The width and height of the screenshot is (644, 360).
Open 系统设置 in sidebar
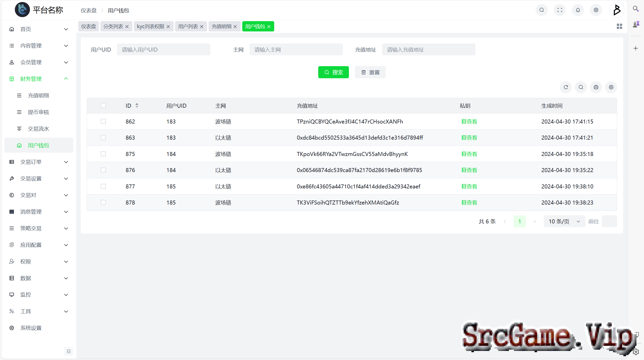(39, 328)
